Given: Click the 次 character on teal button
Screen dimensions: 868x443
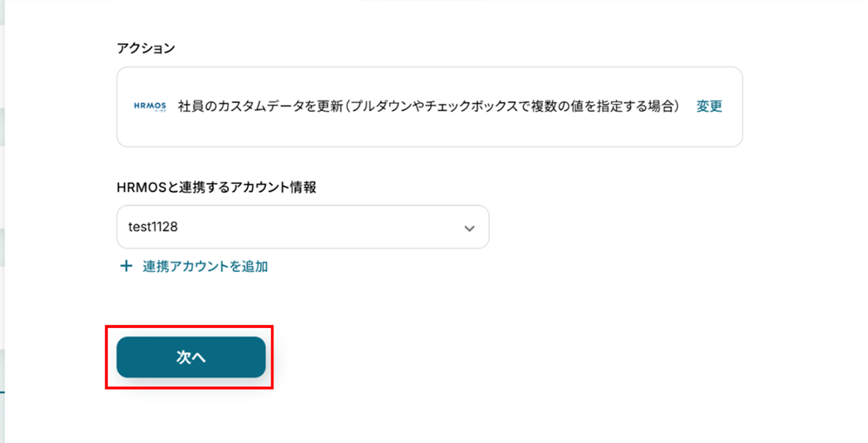Looking at the screenshot, I should click(183, 357).
